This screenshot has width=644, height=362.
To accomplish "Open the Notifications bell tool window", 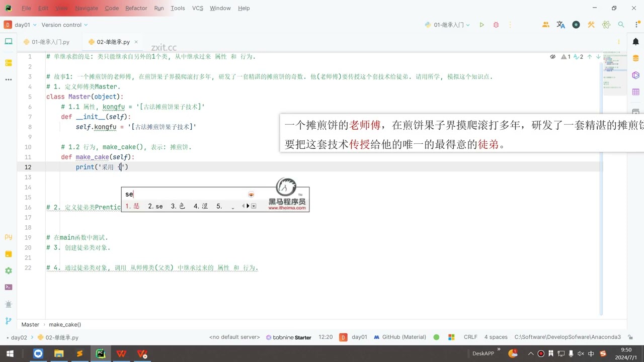I will coord(636,42).
